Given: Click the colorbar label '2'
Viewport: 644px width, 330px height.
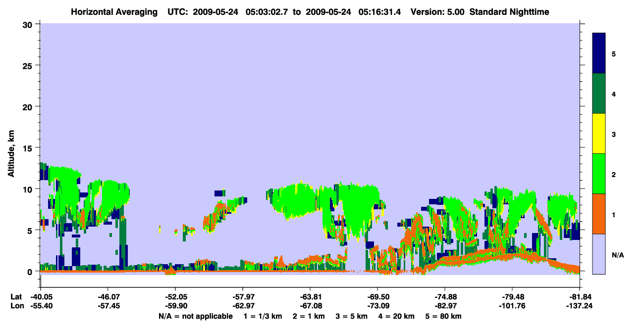Looking at the screenshot, I should (614, 174).
